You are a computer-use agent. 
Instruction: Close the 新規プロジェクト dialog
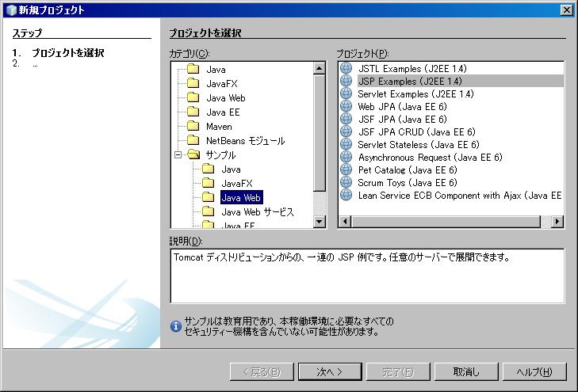click(567, 10)
